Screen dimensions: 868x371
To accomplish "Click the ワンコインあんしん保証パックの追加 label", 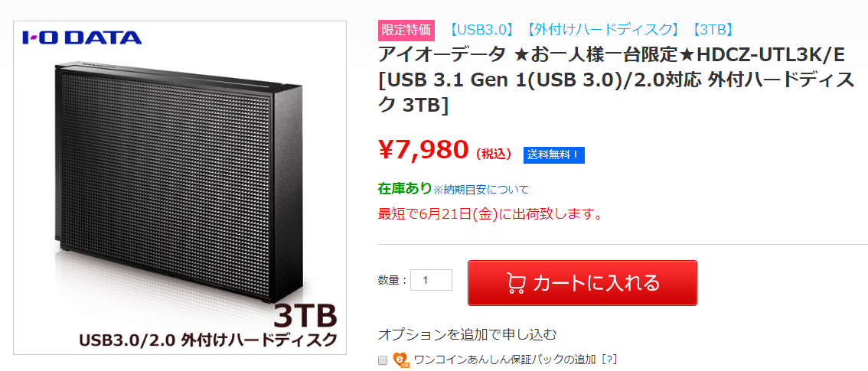I will coord(506,360).
